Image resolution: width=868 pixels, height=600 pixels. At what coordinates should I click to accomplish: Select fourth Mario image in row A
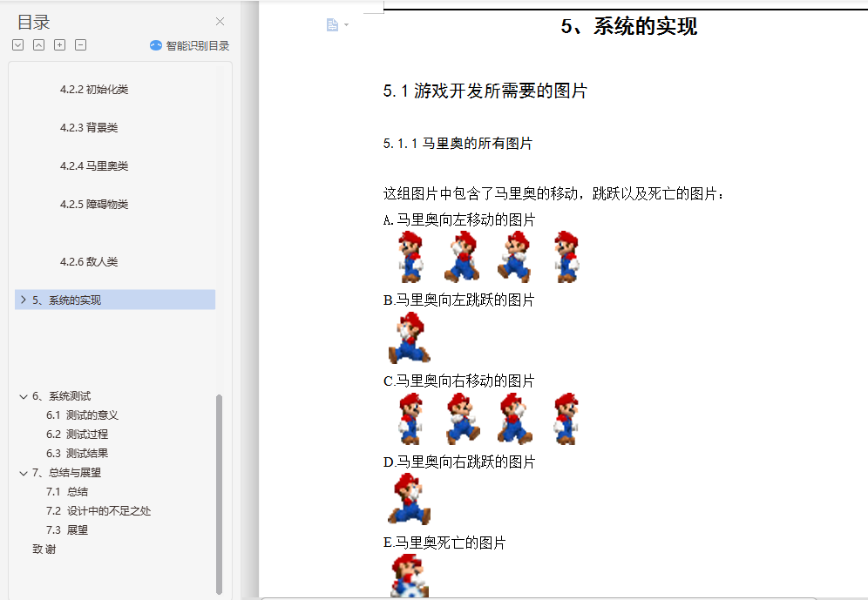pyautogui.click(x=566, y=257)
